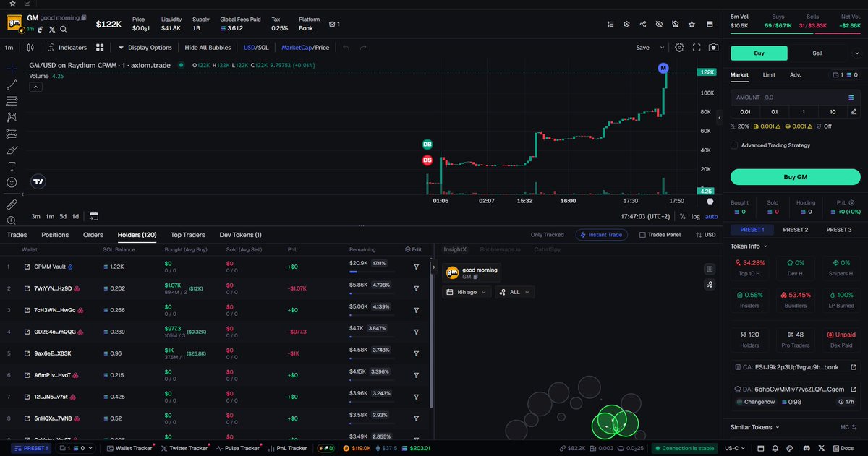Collapse the chart legend arrow under Volume
Image resolution: width=868 pixels, height=456 pixels.
35,87
